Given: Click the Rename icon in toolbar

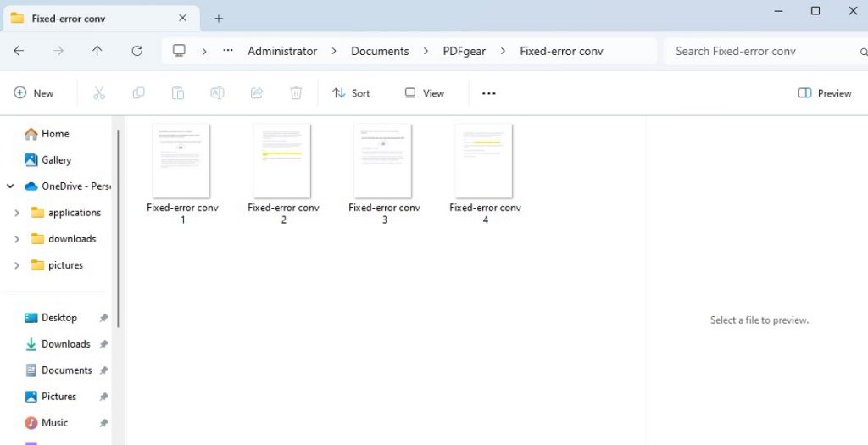Looking at the screenshot, I should point(217,93).
